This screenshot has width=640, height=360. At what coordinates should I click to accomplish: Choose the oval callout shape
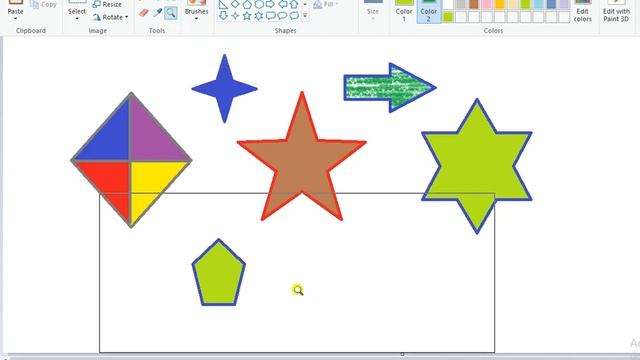point(282,16)
